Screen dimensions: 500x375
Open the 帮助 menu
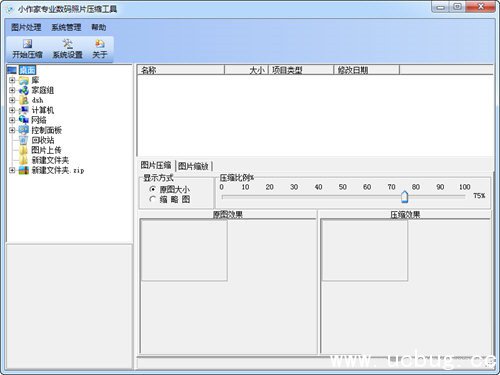coord(99,27)
